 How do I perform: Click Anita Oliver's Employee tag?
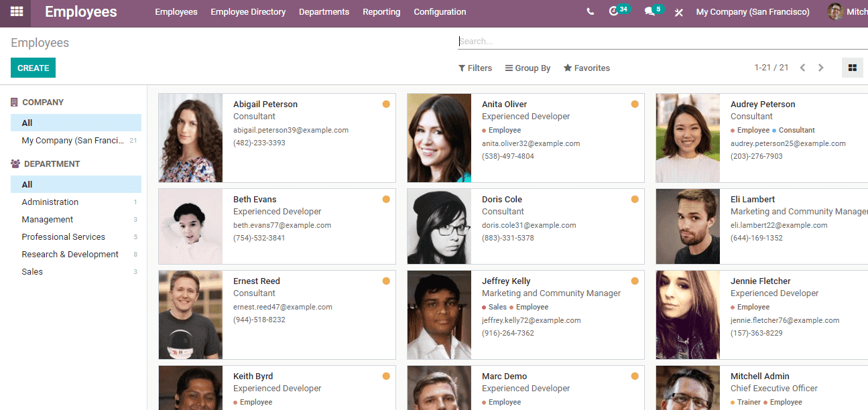(501, 130)
